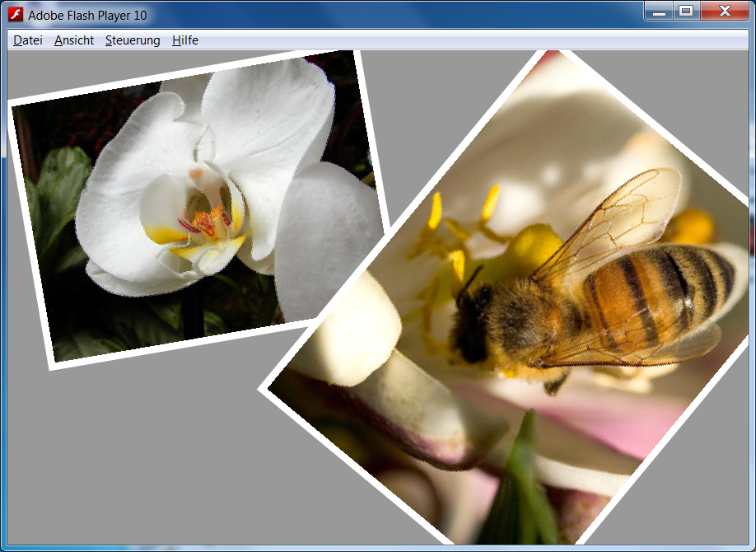This screenshot has height=552, width=756.
Task: Click the Adobe Flash Player 10 title text
Action: click(x=87, y=15)
